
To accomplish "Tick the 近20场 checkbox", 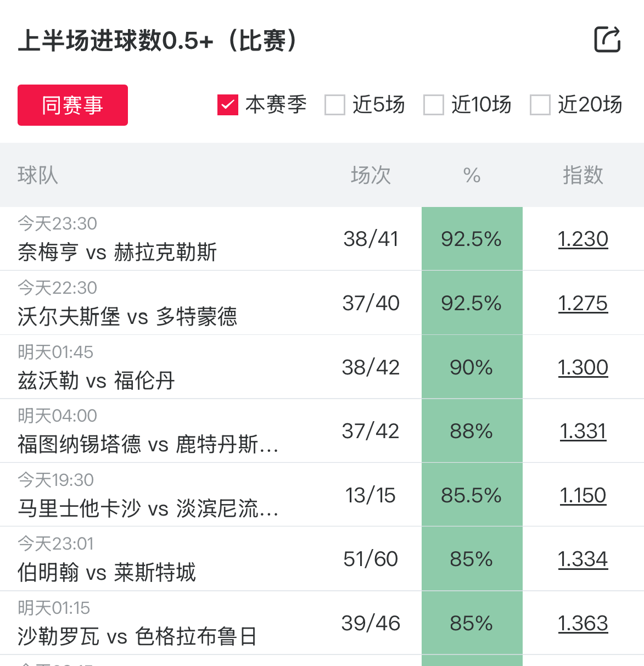I will tap(540, 105).
